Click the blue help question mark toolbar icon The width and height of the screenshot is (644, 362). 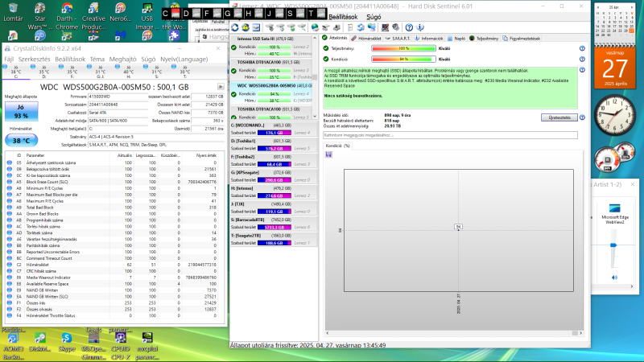409,27
